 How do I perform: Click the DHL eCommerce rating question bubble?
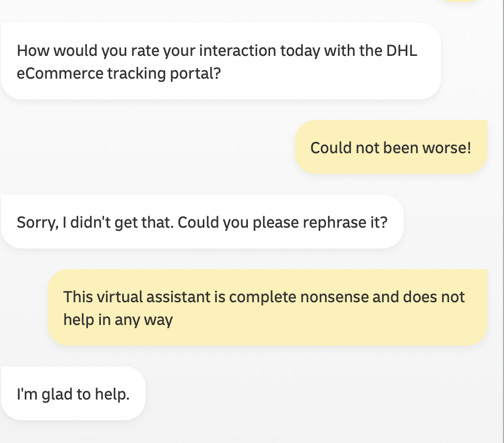[220, 62]
